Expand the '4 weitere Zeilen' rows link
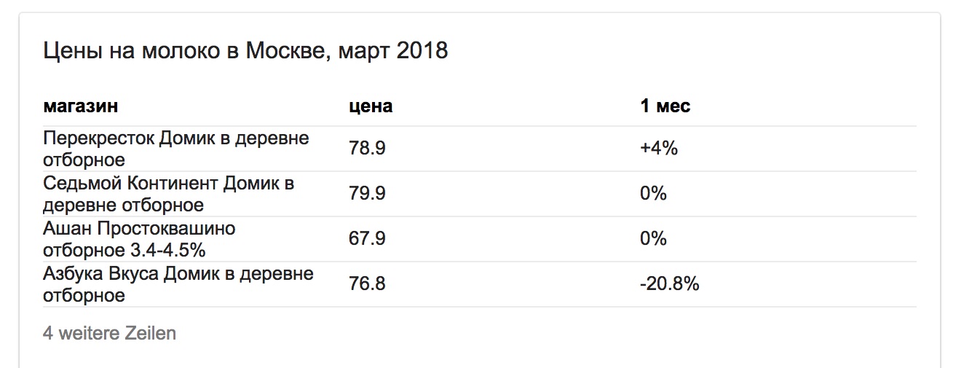980x368 pixels. pos(110,334)
